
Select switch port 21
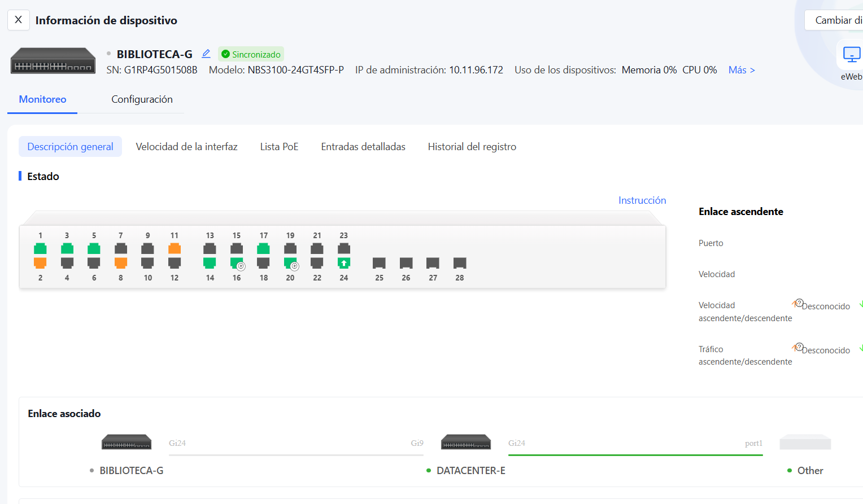point(317,248)
